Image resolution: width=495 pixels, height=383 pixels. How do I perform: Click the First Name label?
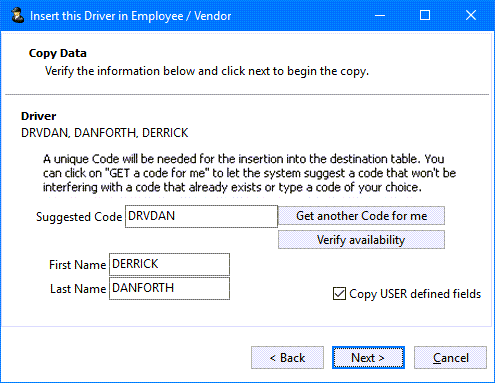[x=77, y=265]
